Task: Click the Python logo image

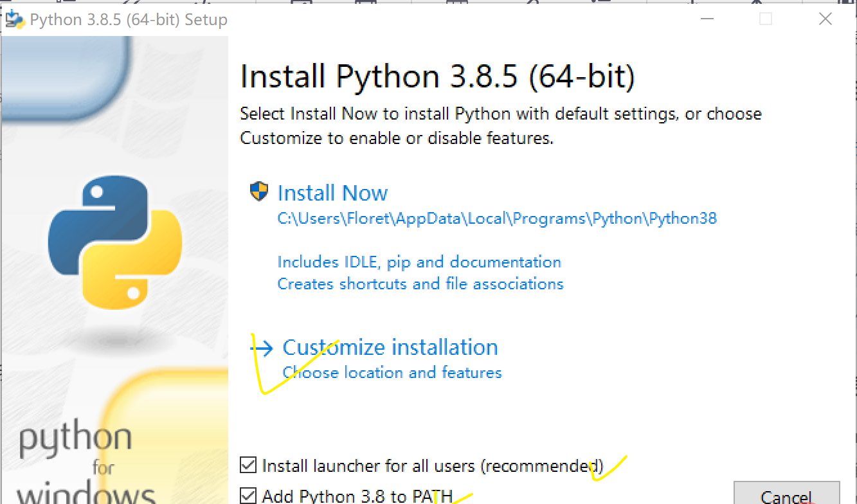Action: coord(115,242)
